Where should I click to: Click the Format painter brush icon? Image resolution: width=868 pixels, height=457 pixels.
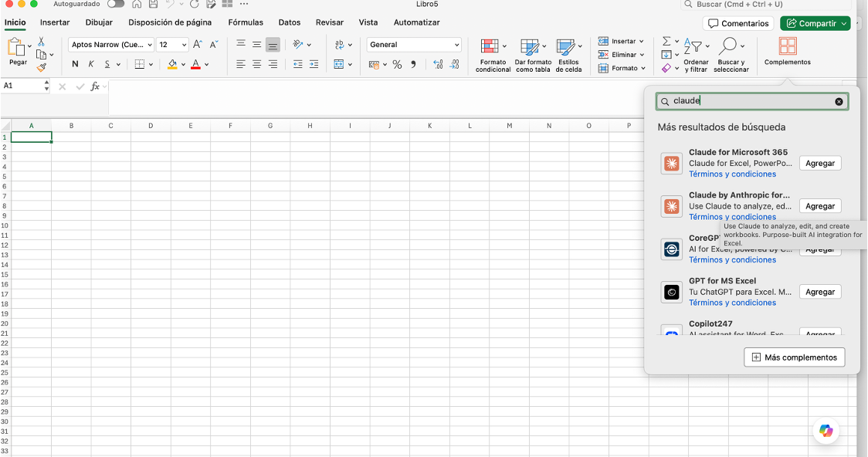click(x=42, y=67)
